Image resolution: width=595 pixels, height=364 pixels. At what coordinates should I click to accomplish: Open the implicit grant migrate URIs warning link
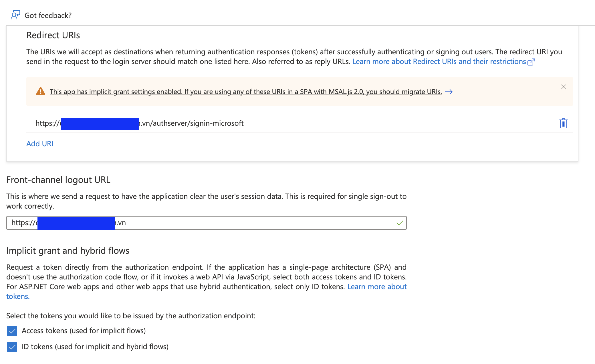245,92
